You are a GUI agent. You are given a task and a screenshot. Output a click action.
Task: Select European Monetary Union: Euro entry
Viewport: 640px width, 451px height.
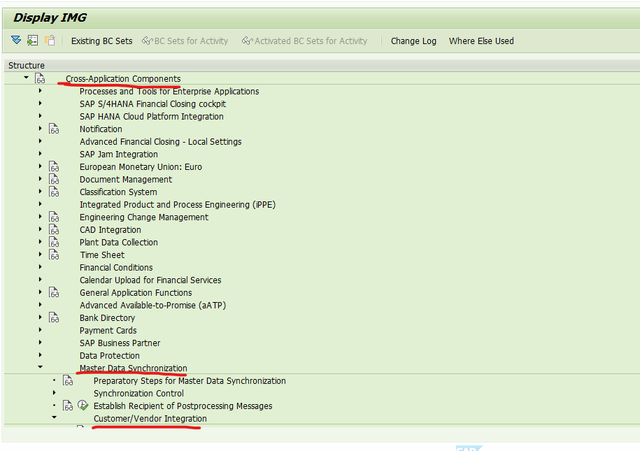(x=140, y=167)
